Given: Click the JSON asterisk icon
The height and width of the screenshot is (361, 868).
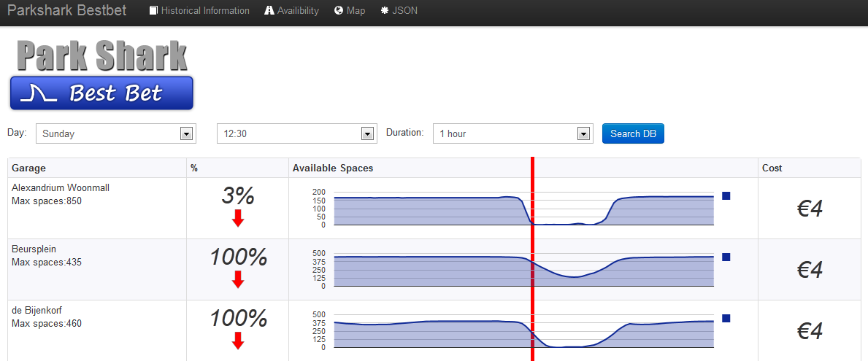Looking at the screenshot, I should (385, 10).
